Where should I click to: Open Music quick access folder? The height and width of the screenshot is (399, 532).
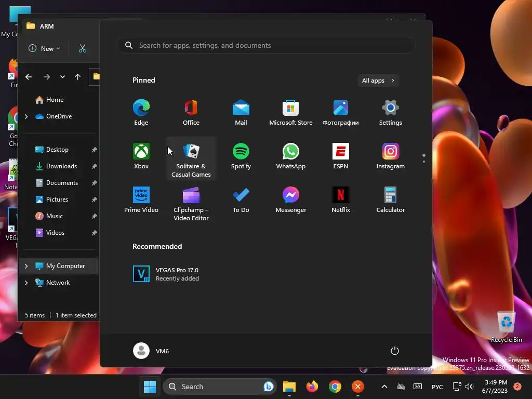coord(49,216)
